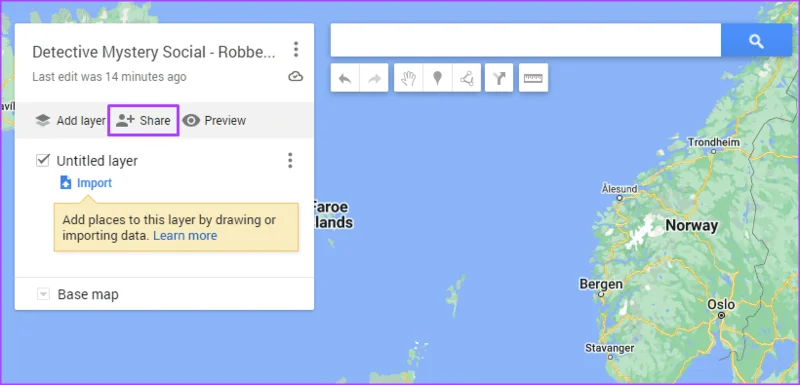The width and height of the screenshot is (800, 385).
Task: Open the Learn more link
Action: click(185, 236)
